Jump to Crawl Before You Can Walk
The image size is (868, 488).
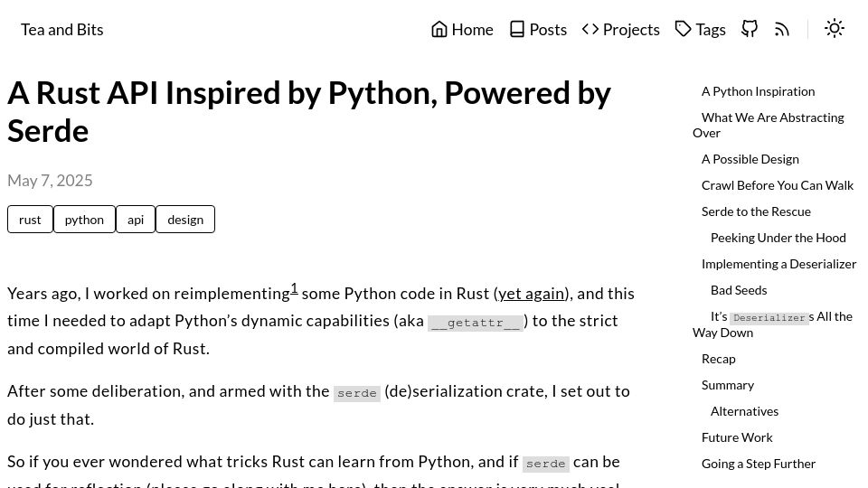[778, 185]
